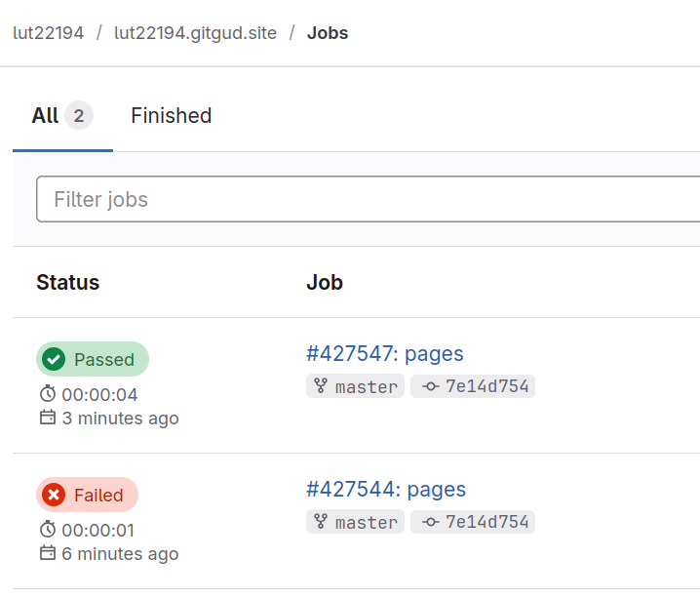Screen dimensions: 700x598
Task: Click the Jobs breadcrumb
Action: [x=328, y=33]
